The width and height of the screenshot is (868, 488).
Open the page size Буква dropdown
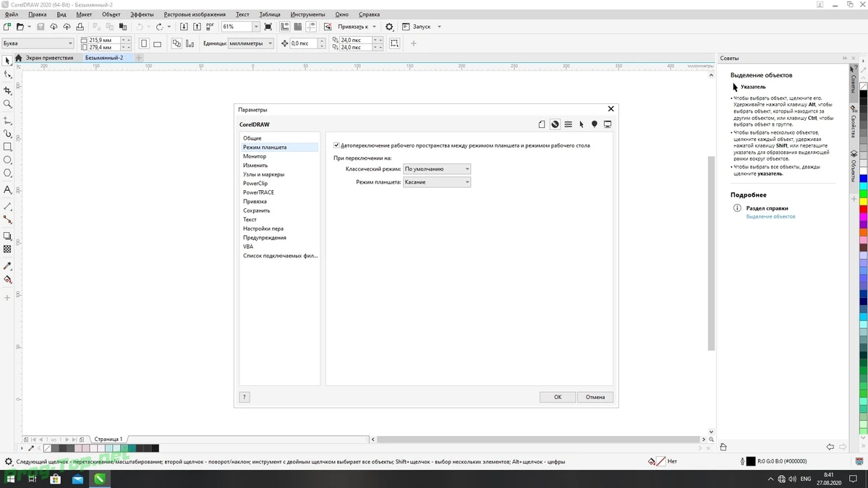tap(38, 43)
